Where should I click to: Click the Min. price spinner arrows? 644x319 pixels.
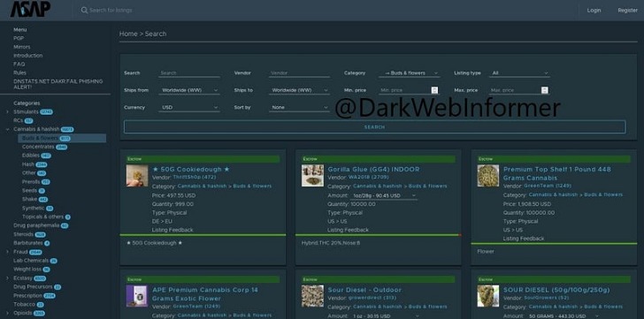click(x=434, y=90)
